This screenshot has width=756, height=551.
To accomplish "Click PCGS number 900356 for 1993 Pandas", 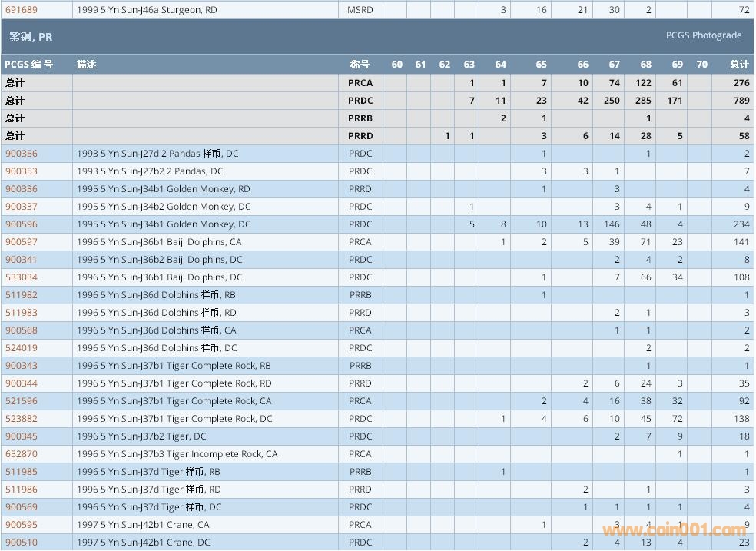I will pyautogui.click(x=21, y=154).
